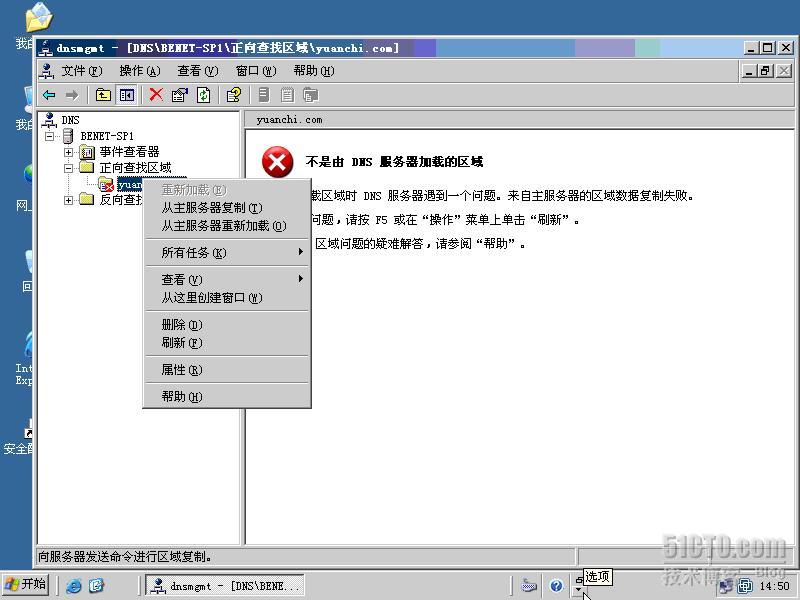Screen dimensions: 800x600
Task: Click the yuanchi.com column header
Action: click(519, 119)
